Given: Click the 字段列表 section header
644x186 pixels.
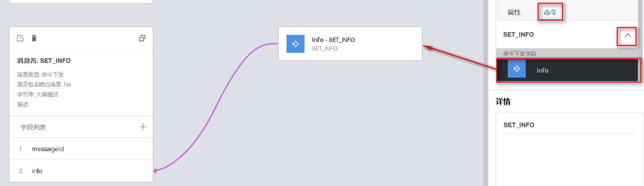Looking at the screenshot, I should pyautogui.click(x=33, y=127).
